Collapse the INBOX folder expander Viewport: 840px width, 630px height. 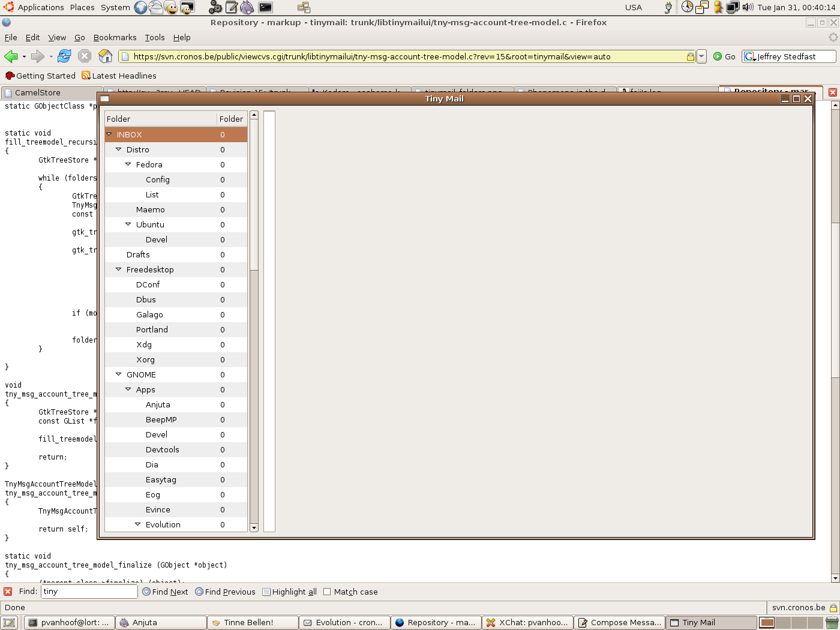pyautogui.click(x=109, y=134)
